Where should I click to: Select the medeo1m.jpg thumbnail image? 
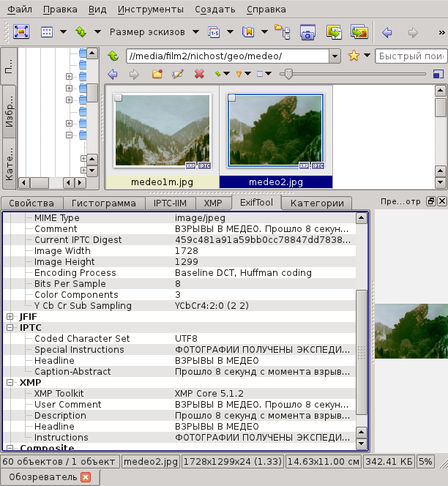(163, 130)
